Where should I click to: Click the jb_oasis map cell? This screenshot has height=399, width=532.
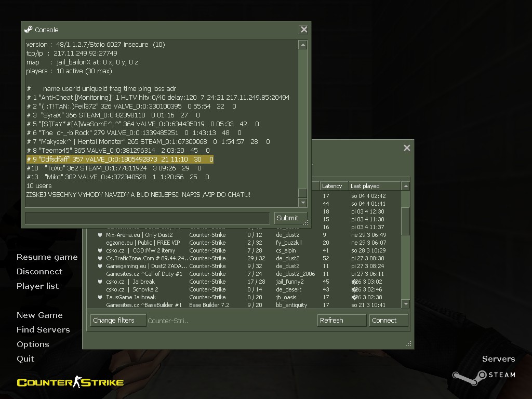point(286,297)
